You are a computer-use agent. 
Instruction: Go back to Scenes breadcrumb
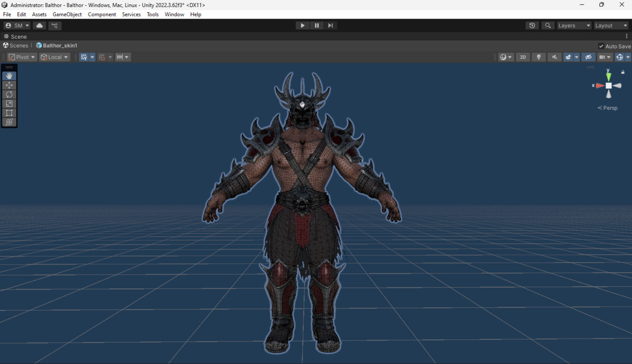(16, 46)
